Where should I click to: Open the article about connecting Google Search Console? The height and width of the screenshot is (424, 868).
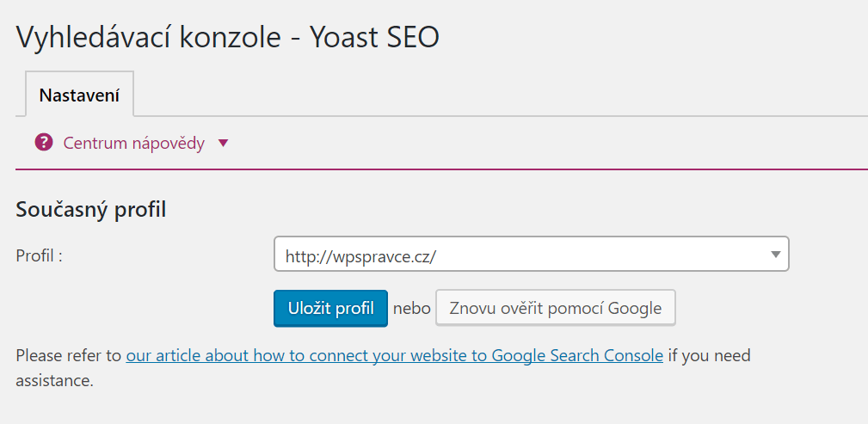395,355
